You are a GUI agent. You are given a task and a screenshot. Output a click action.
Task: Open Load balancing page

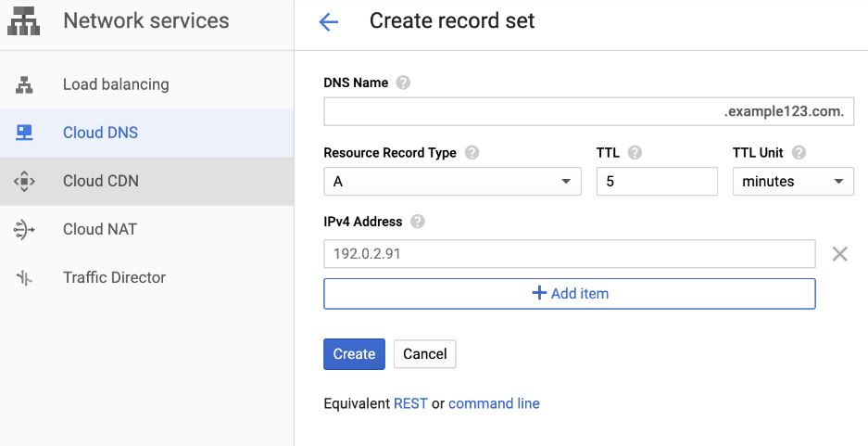(146, 84)
